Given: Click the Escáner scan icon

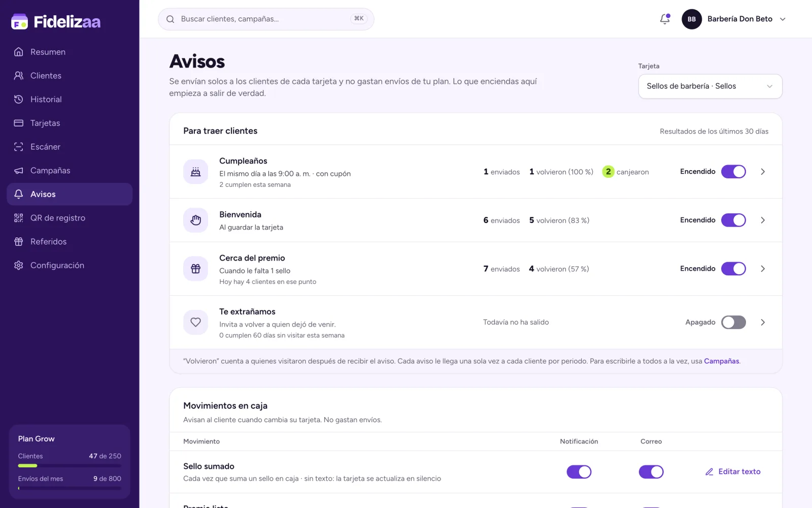Looking at the screenshot, I should [x=19, y=147].
